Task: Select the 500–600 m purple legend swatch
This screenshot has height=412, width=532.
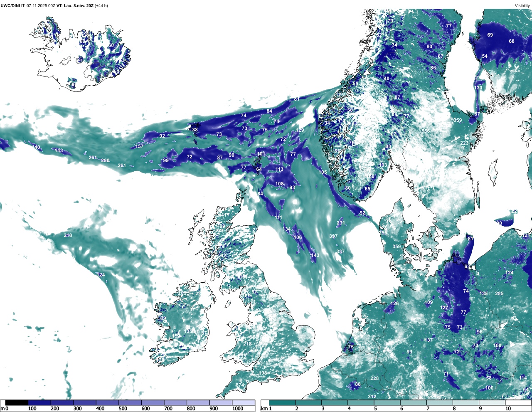Action: (130, 402)
